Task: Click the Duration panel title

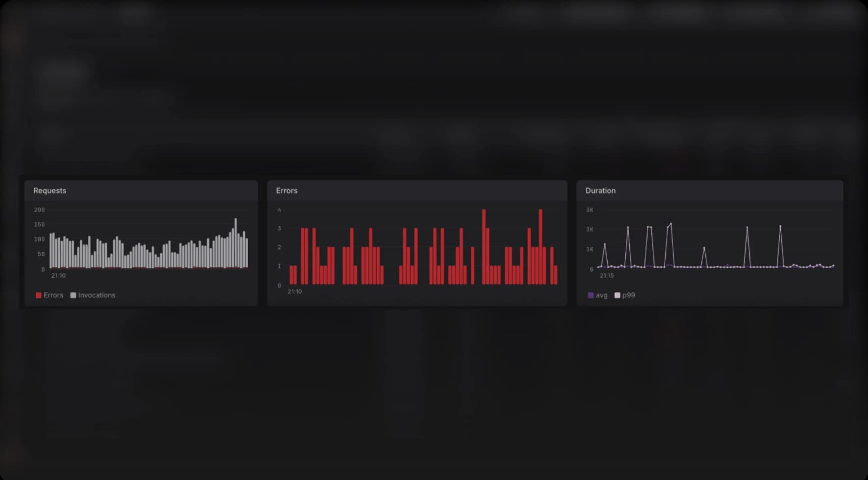Action: point(600,191)
